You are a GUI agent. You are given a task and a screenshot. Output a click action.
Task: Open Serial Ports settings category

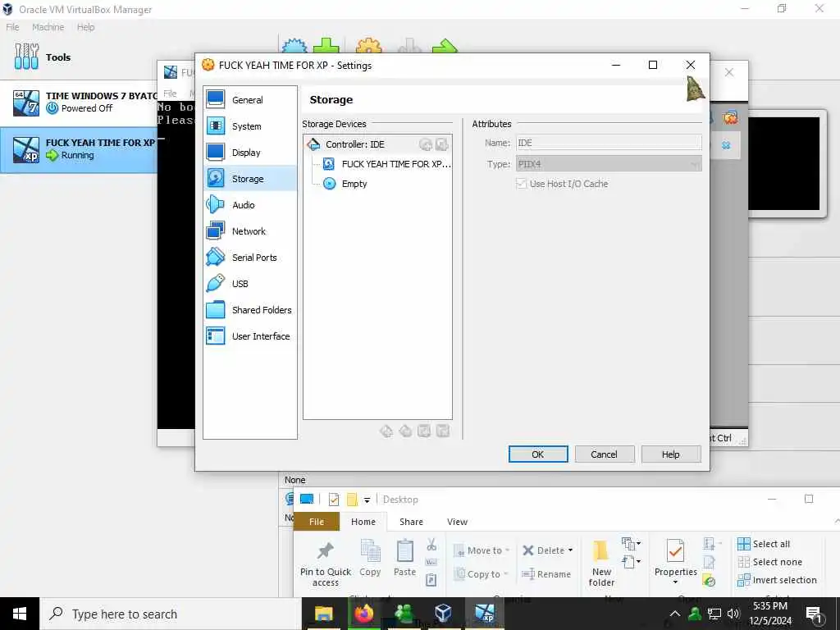point(249,257)
